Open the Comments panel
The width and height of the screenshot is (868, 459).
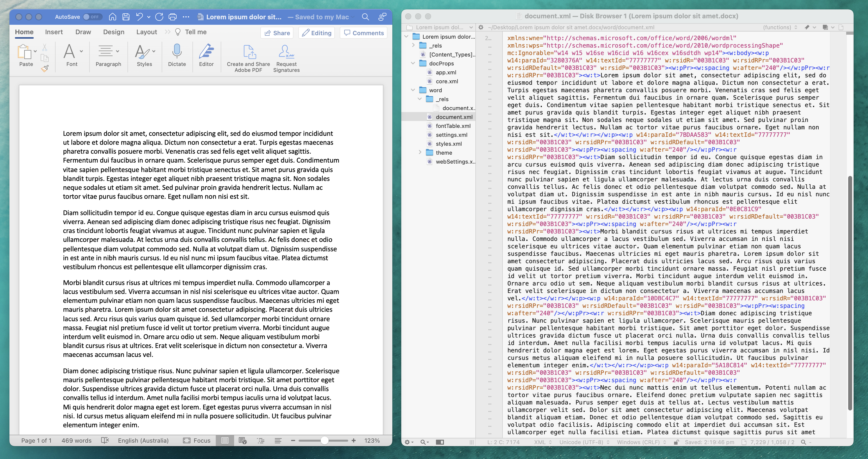[363, 33]
